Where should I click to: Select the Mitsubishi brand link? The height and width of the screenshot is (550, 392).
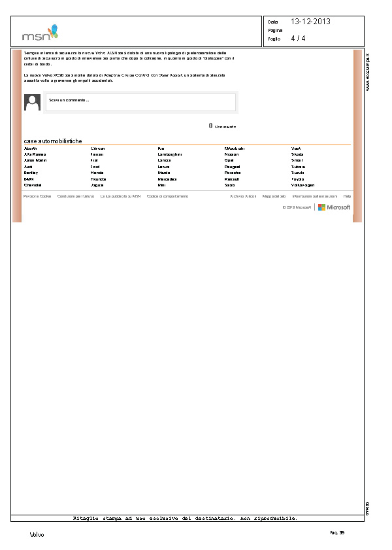[x=235, y=148]
